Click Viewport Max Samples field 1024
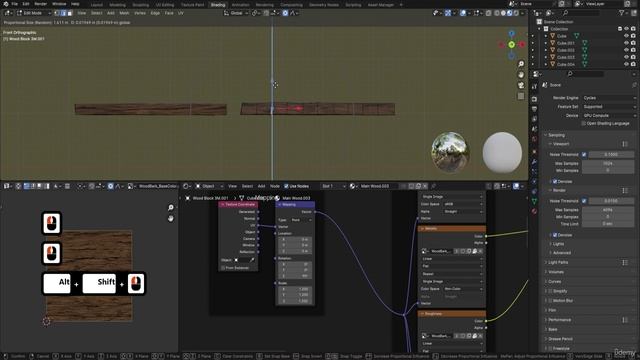 pos(607,163)
